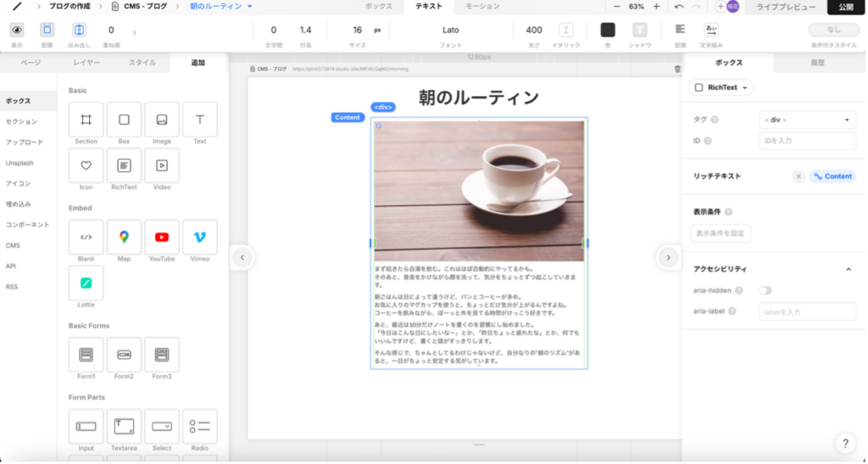Open the tag div dropdown
Image resolution: width=868 pixels, height=464 pixels.
(x=807, y=120)
